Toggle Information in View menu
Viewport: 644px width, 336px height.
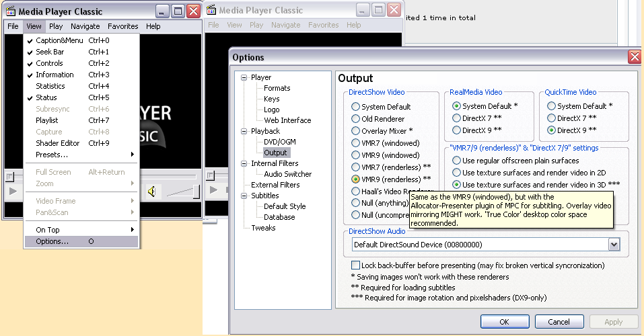click(x=81, y=75)
